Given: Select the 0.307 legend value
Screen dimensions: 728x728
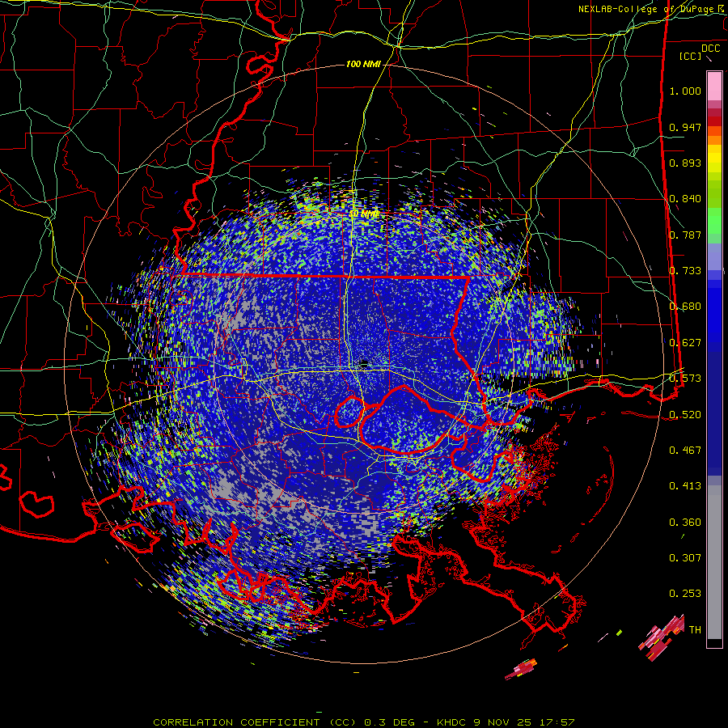Looking at the screenshot, I should click(685, 558).
